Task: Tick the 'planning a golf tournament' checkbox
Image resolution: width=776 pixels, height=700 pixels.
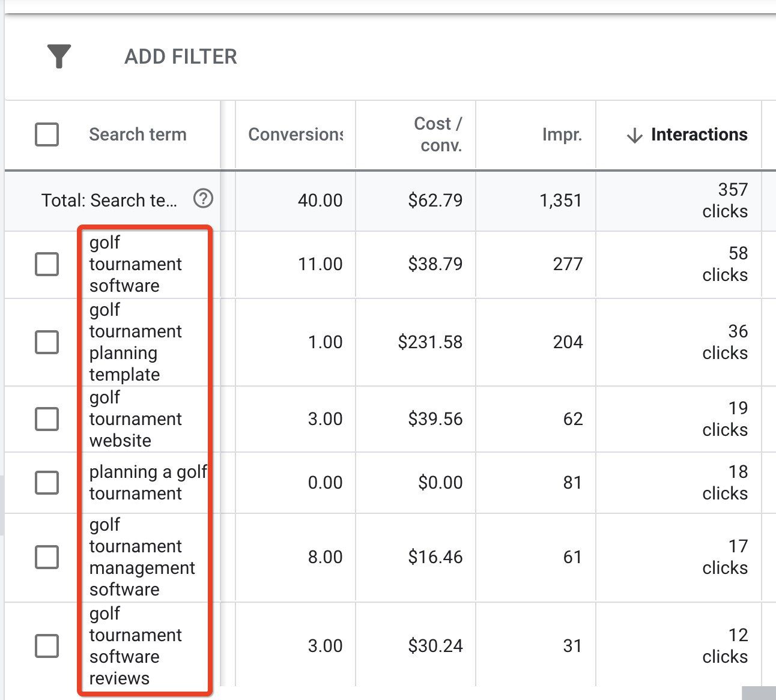Action: point(47,483)
